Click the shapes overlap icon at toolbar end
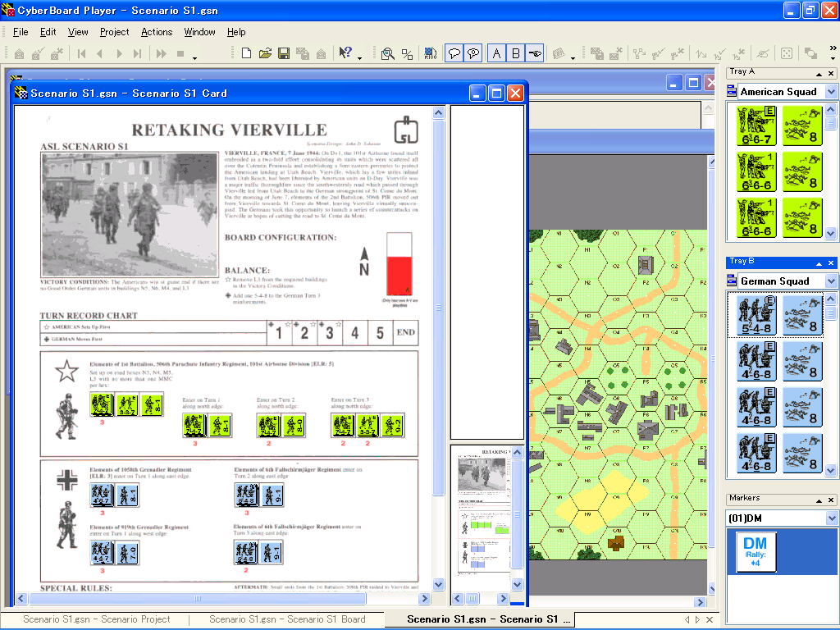Image resolution: width=840 pixels, height=630 pixels. click(810, 53)
